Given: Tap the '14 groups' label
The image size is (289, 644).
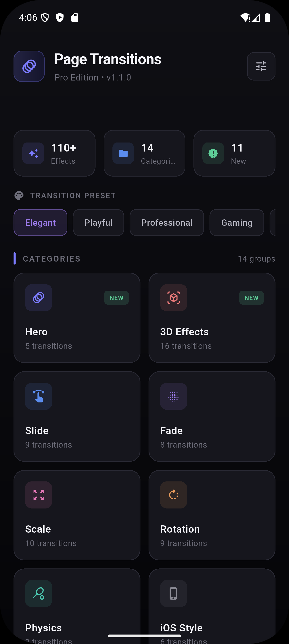Looking at the screenshot, I should pos(256,259).
